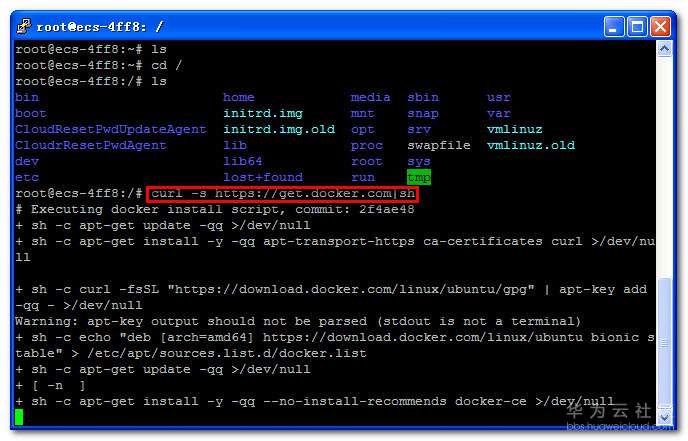Select the 'run' directory name
The height and width of the screenshot is (441, 688).
[362, 177]
